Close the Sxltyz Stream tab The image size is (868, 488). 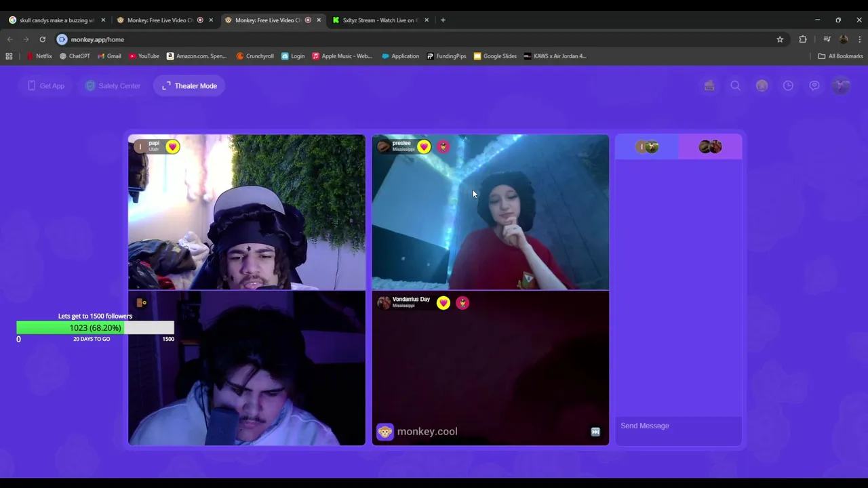(427, 20)
